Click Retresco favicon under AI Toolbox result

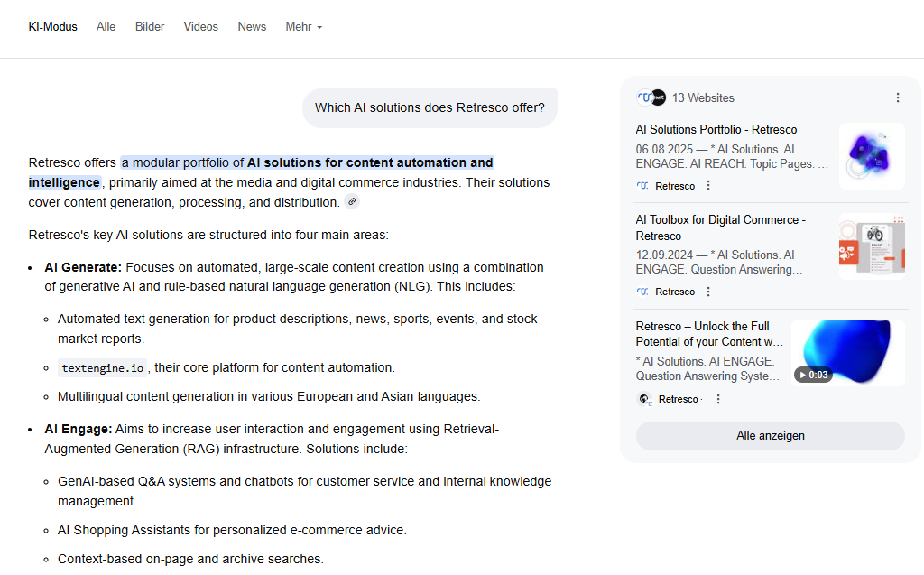coord(642,292)
